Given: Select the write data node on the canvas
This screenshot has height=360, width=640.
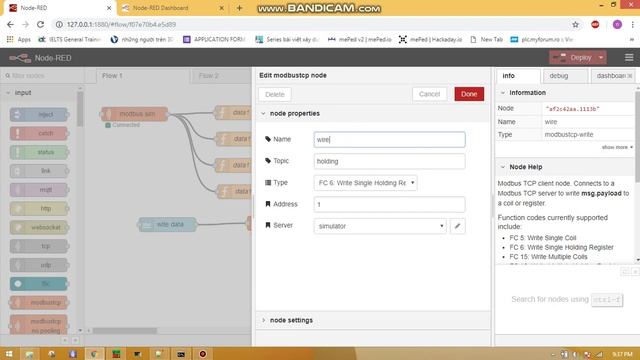Looking at the screenshot, I should [x=167, y=224].
